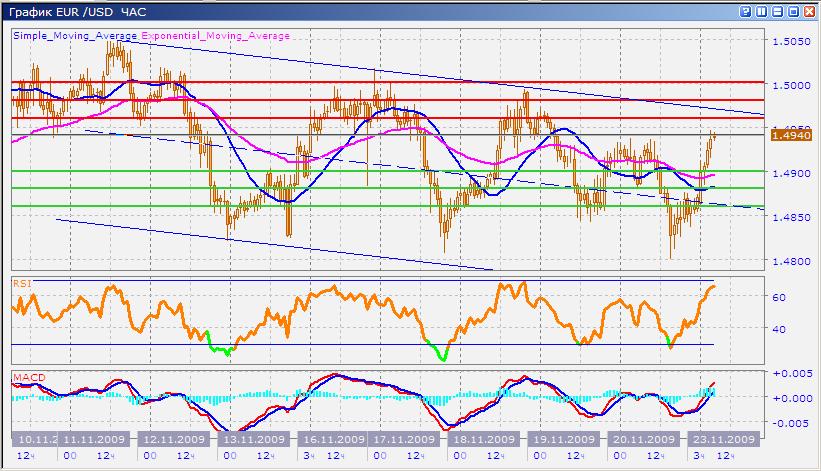The image size is (821, 471).
Task: Click the help question mark icon
Action: (x=747, y=11)
